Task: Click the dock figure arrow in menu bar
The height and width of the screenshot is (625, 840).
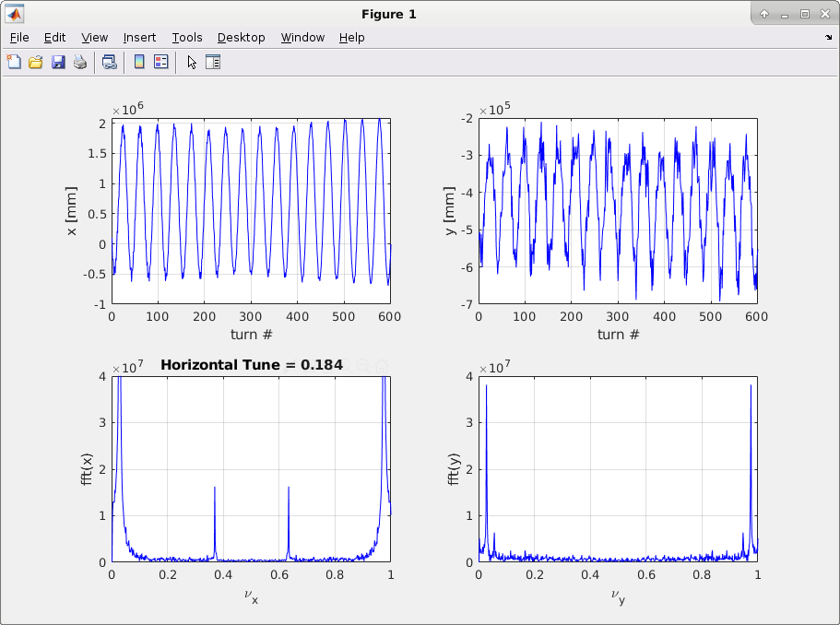Action: [x=828, y=38]
